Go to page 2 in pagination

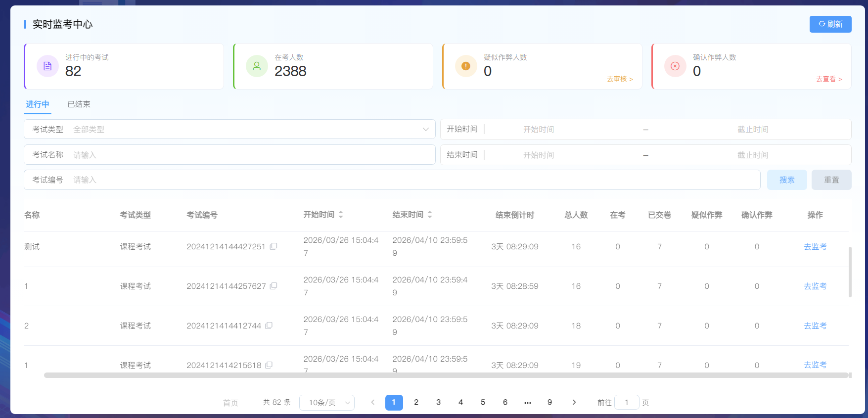(416, 403)
